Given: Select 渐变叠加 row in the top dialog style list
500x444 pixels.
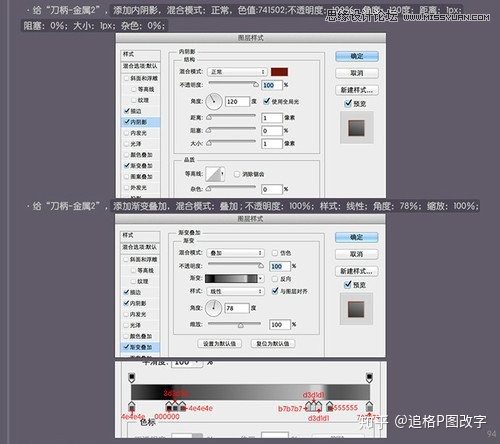Looking at the screenshot, I should [141, 166].
